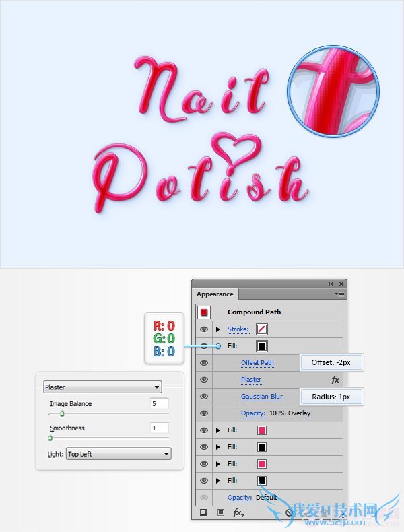Open the Appearance panel flyout menu
Viewport: 404px width, 532px height.
point(339,294)
